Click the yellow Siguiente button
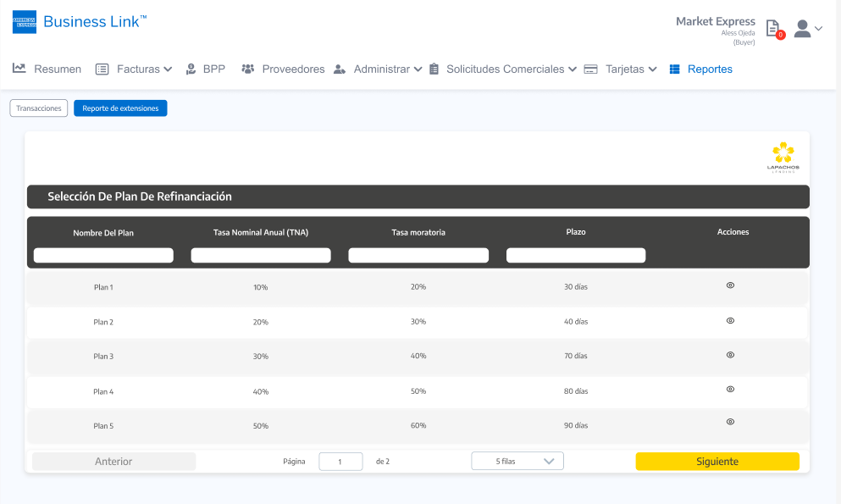 tap(717, 462)
